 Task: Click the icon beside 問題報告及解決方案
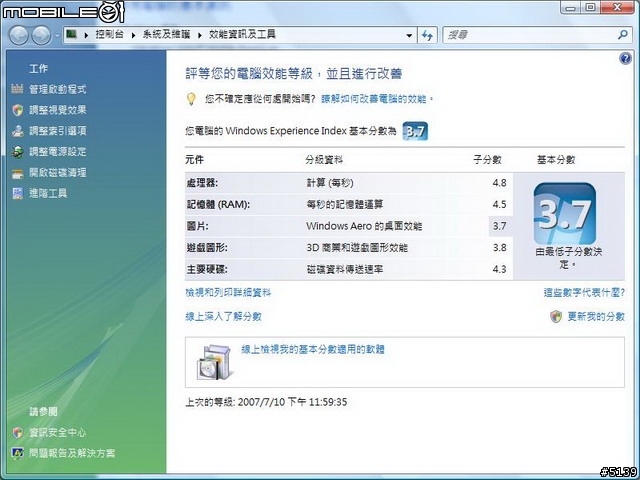pos(18,453)
